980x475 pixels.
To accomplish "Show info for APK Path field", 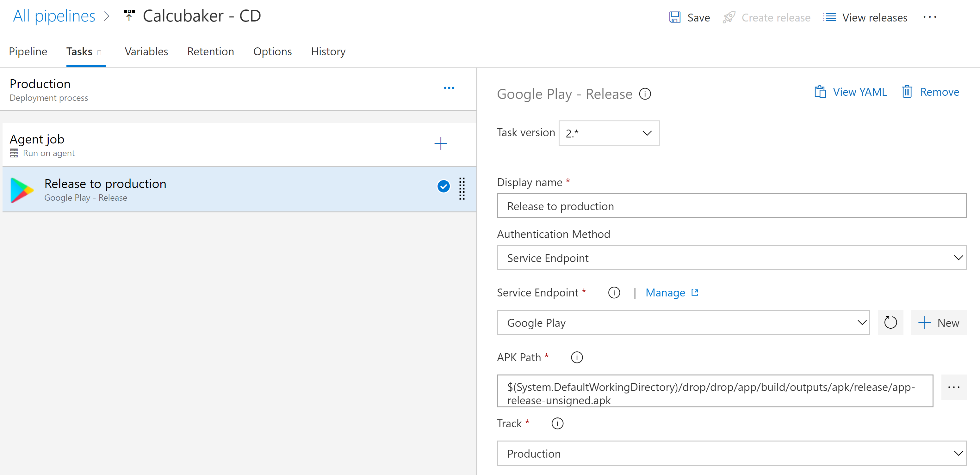I will pos(577,357).
